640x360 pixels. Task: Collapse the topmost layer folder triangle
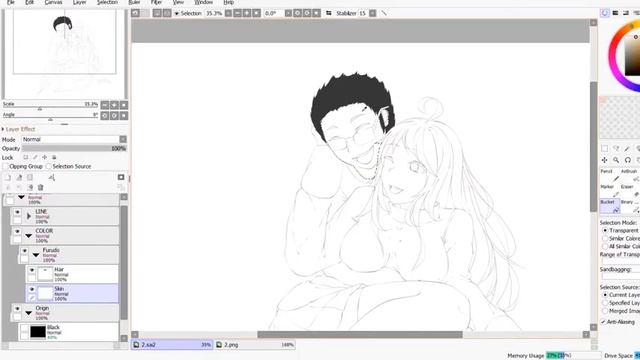click(x=21, y=197)
